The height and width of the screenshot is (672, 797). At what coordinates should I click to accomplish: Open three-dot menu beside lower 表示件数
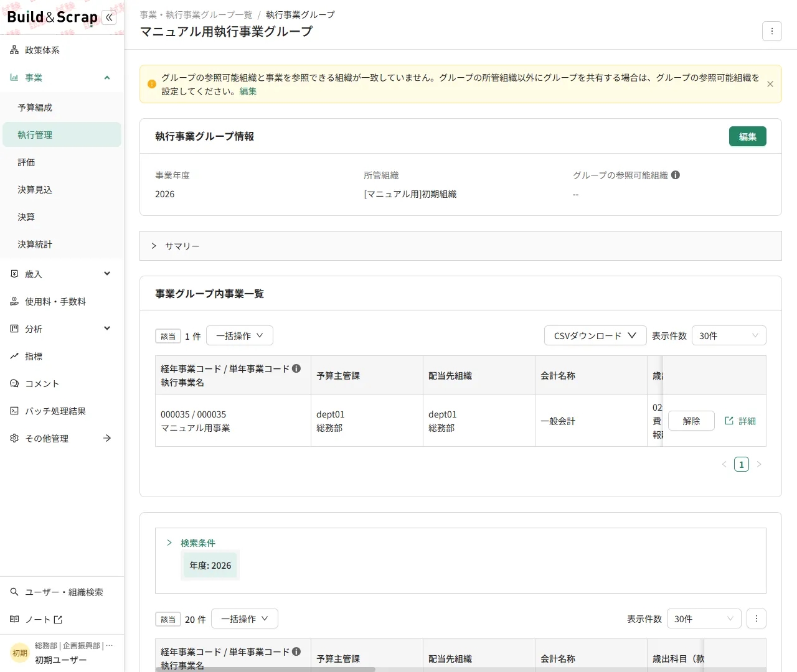[x=757, y=618]
